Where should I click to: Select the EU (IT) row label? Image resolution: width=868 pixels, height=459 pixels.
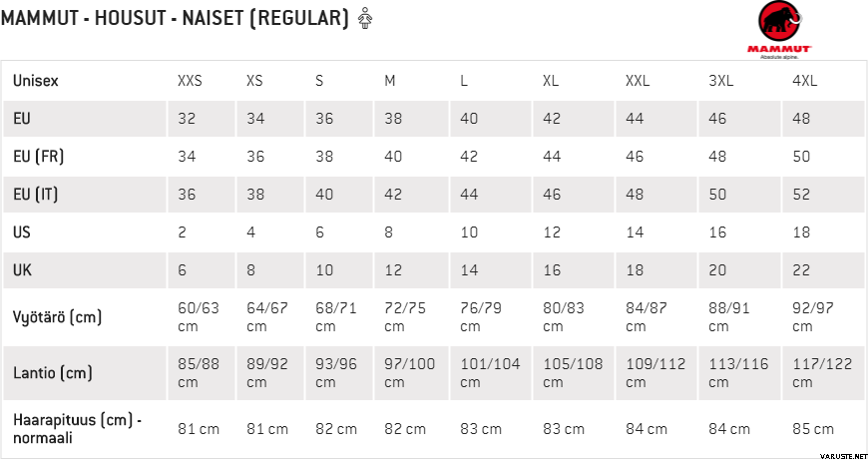pos(38,195)
